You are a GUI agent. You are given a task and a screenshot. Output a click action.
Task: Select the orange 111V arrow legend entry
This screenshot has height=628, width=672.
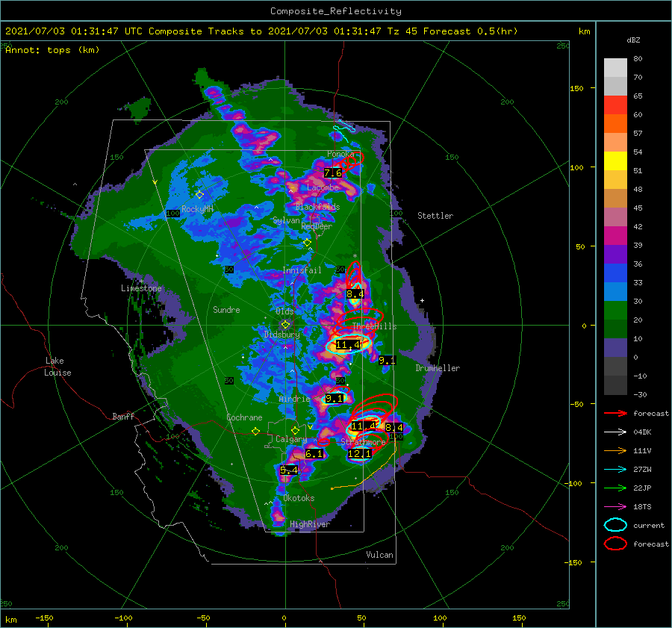coord(615,450)
